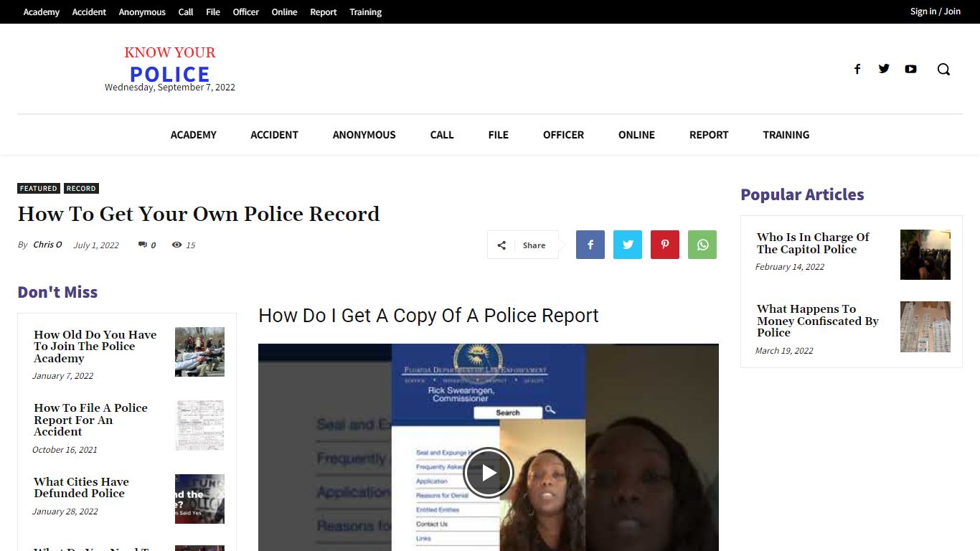Share article on Facebook button
This screenshot has height=551, width=980.
tap(590, 245)
